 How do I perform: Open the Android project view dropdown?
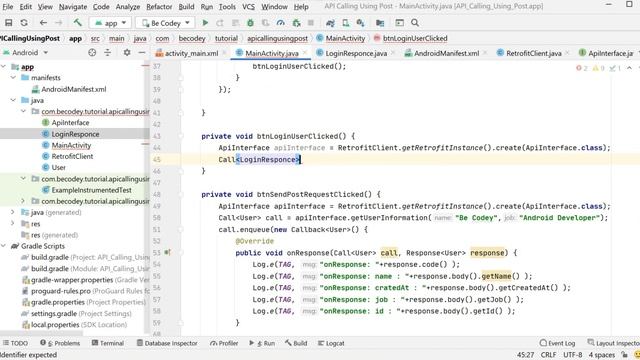click(x=26, y=53)
